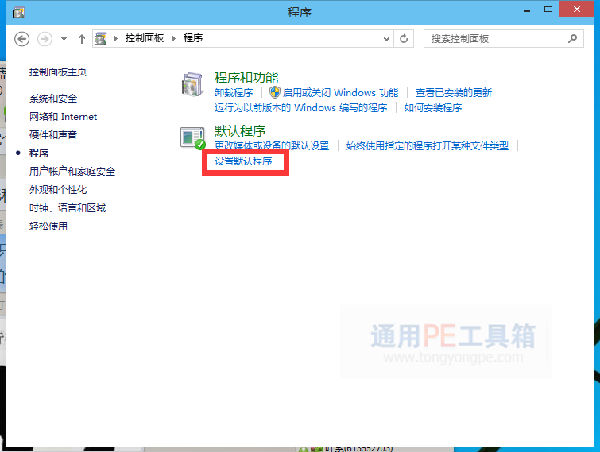Open 时钟、语言和区域 category
Screen dimensions: 600x452
point(67,208)
